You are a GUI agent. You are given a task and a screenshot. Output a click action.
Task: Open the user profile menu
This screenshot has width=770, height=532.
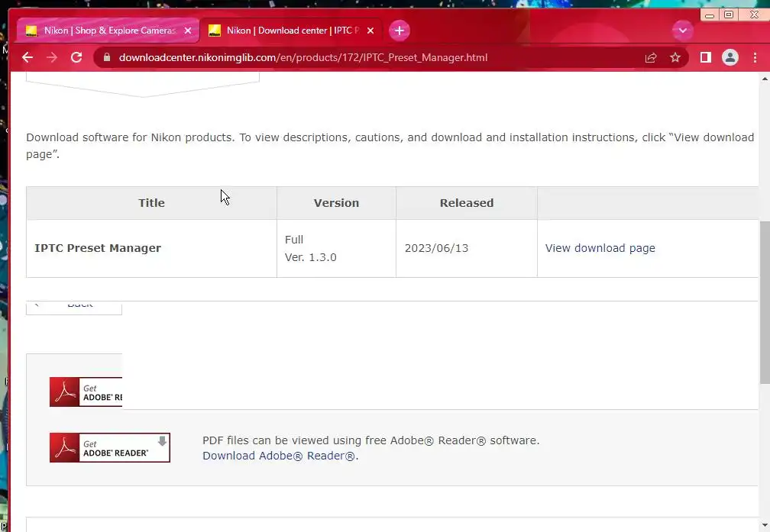coord(730,57)
